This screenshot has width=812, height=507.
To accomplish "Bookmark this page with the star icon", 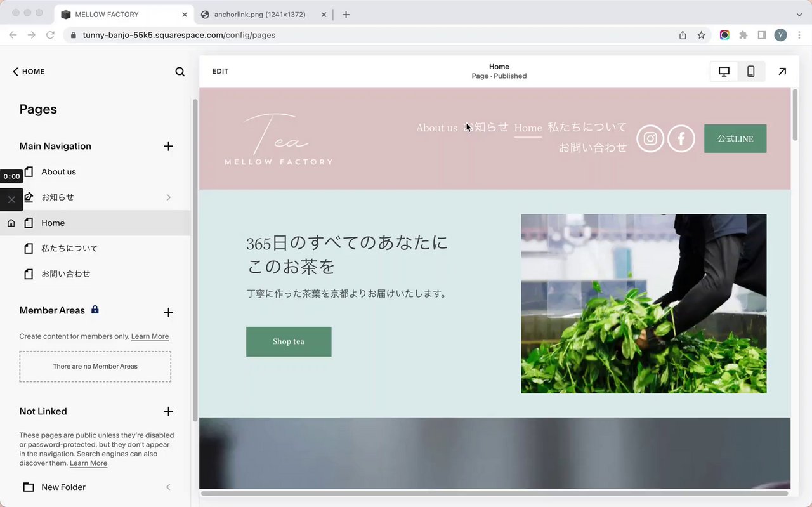I will tap(702, 35).
